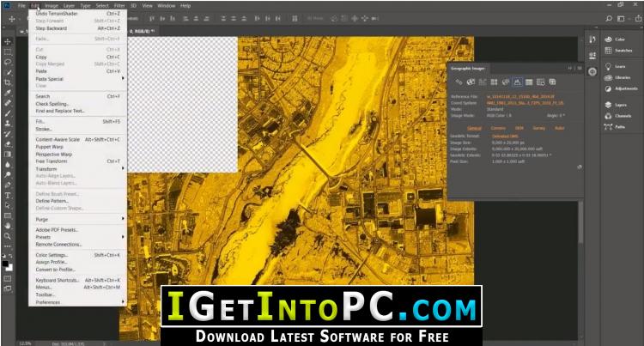Change screen mode from toolbox bottom icon

tap(8, 288)
